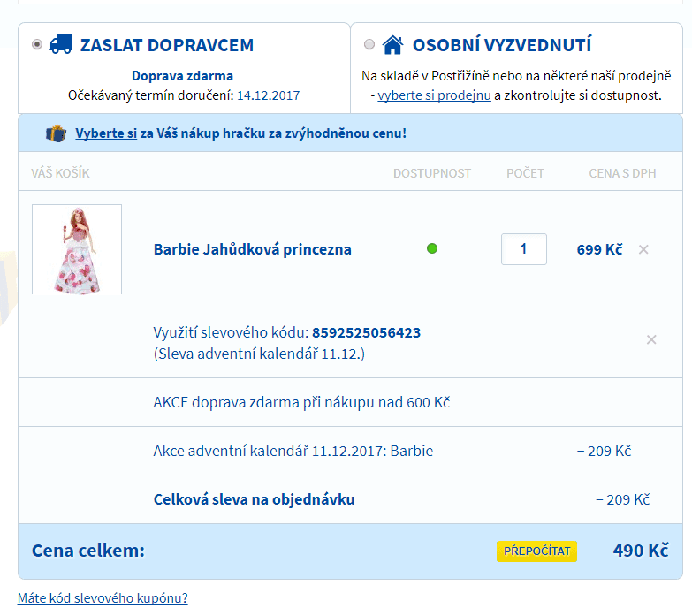Click the Přepočítat recalculate button
This screenshot has height=616, width=692.
(536, 551)
